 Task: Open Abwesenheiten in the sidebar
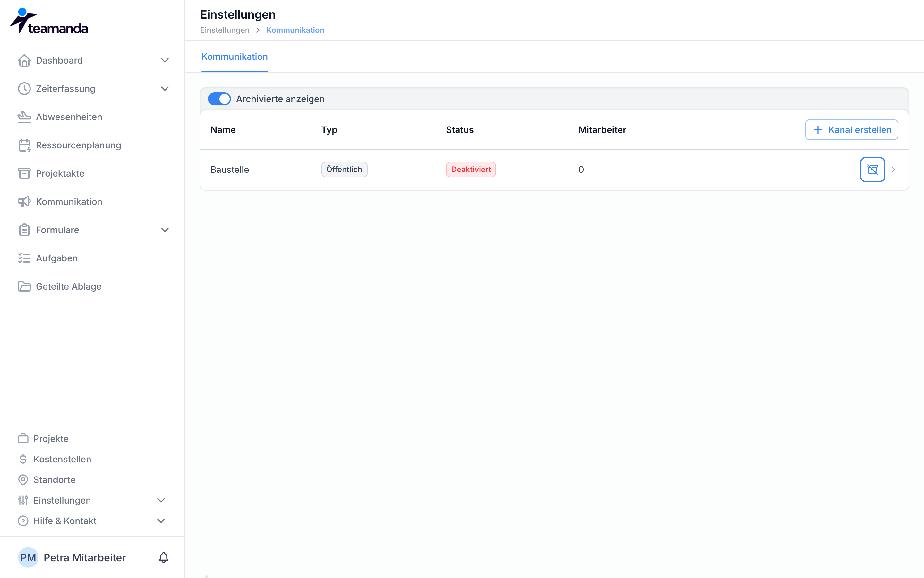coord(69,117)
